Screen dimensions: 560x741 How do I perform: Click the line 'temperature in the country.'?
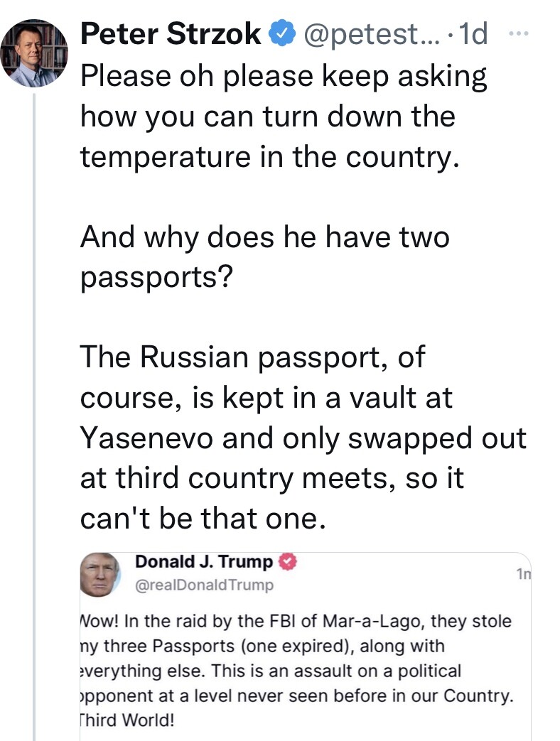tap(270, 158)
